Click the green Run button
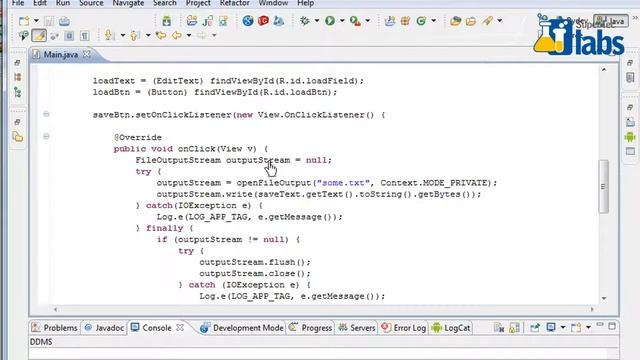The image size is (640, 360). 330,20
